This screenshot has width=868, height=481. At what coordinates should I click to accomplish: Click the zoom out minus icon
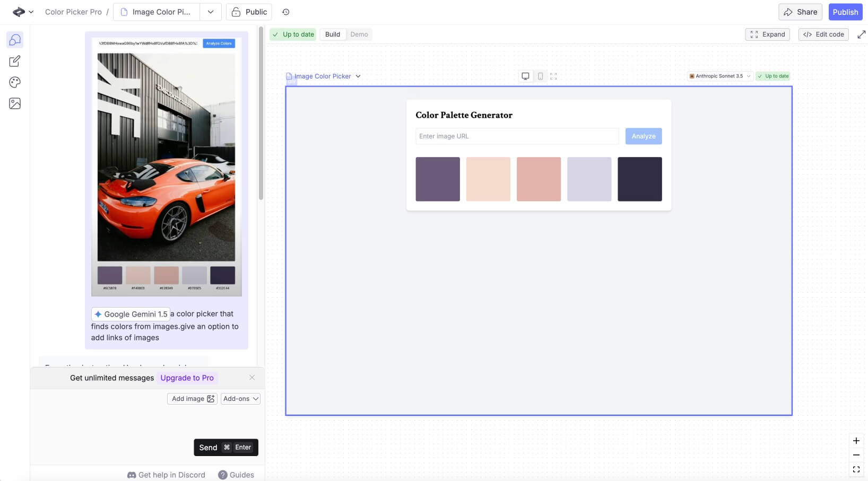click(x=856, y=455)
